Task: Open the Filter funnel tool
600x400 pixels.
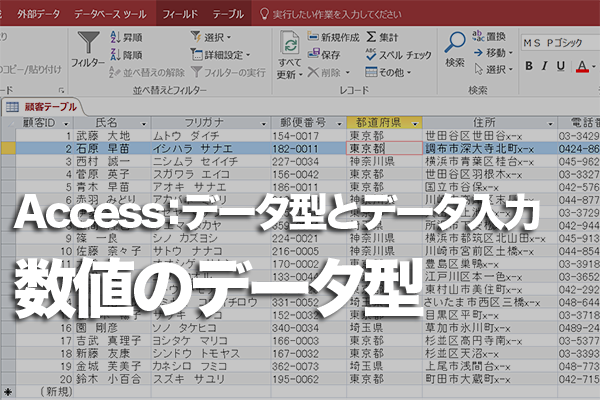Action: (88, 49)
